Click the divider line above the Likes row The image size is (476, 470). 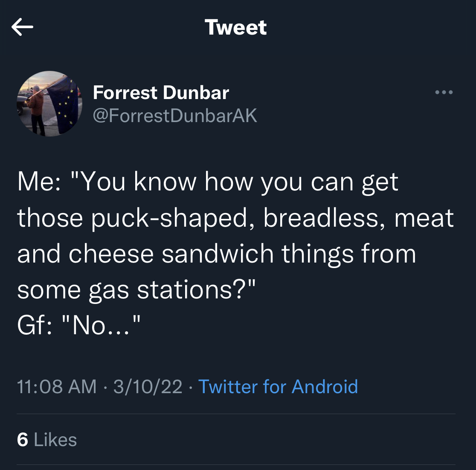(x=236, y=414)
